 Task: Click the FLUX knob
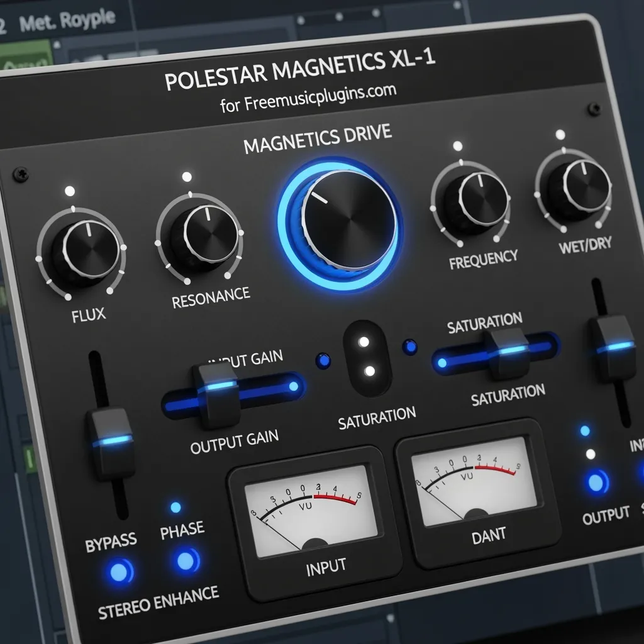85,251
